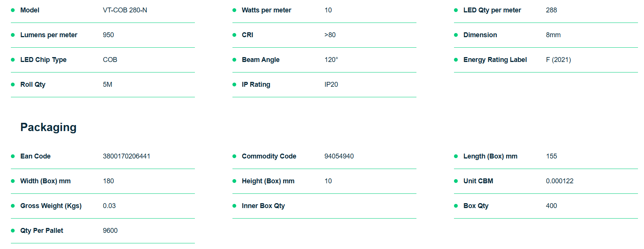This screenshot has width=644, height=249.
Task: Click the Energy Rating value F (2021)
Action: (558, 60)
